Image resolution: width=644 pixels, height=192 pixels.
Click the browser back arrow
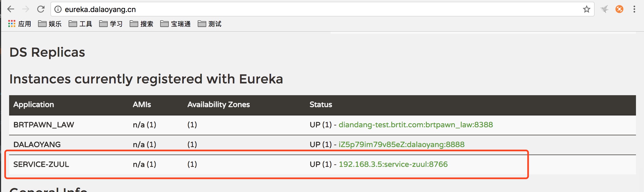11,9
